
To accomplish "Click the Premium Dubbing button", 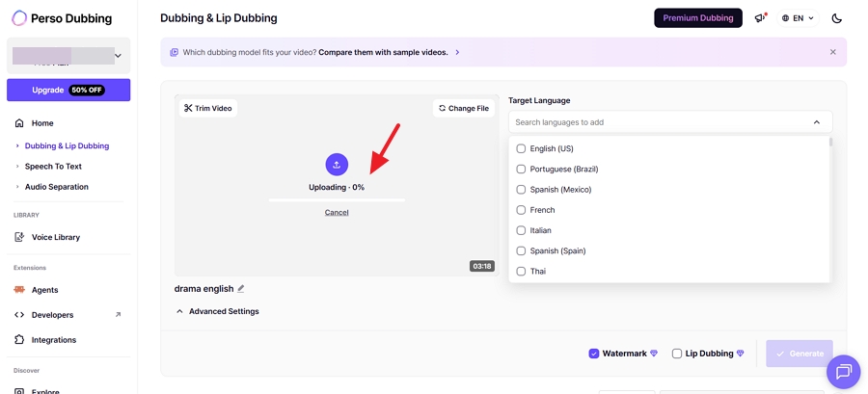I will [x=698, y=17].
